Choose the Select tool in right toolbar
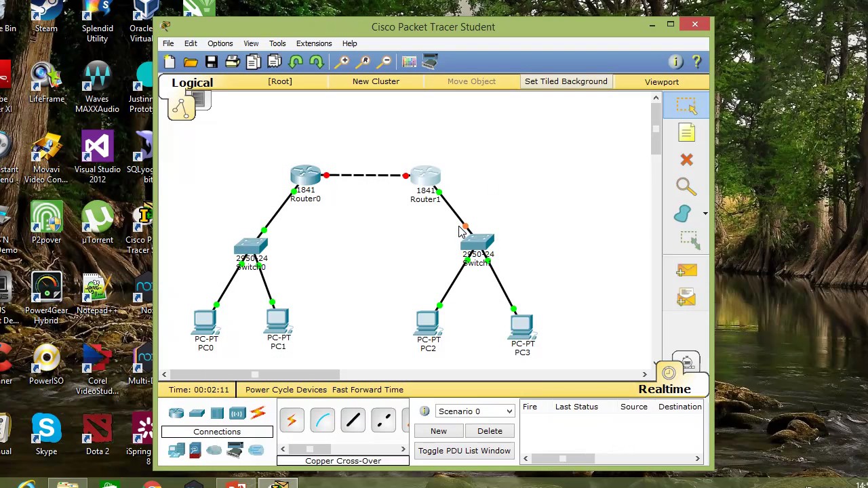The height and width of the screenshot is (488, 868). (686, 106)
